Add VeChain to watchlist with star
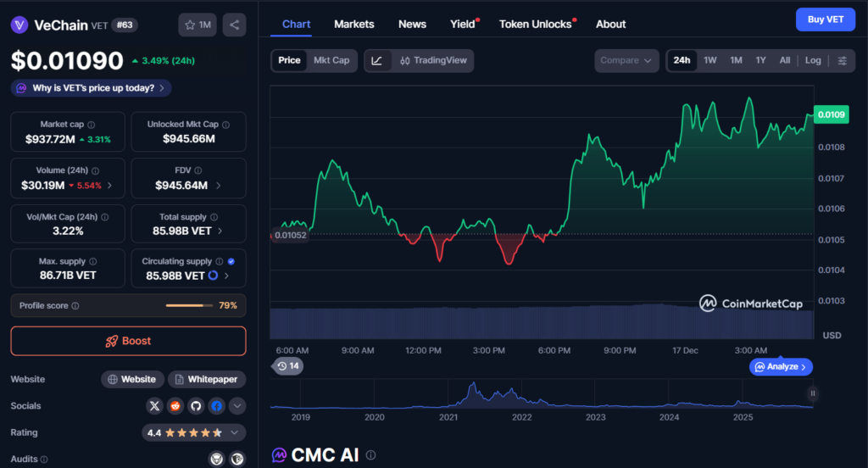 click(198, 25)
